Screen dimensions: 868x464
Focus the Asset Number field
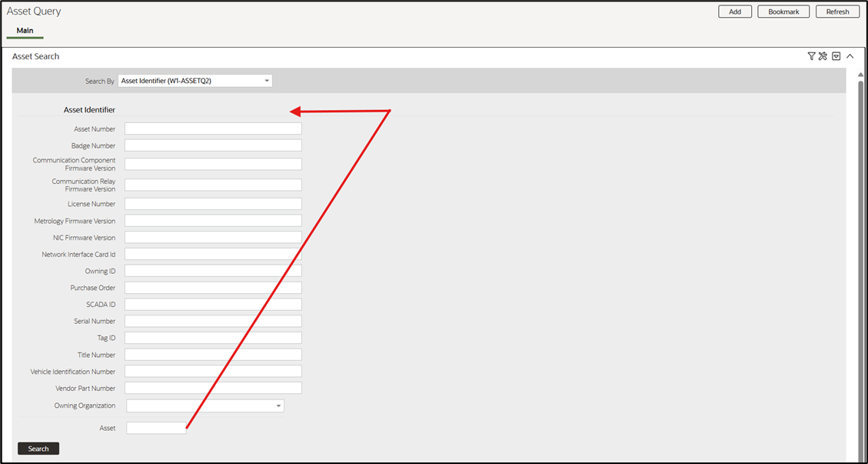click(213, 129)
